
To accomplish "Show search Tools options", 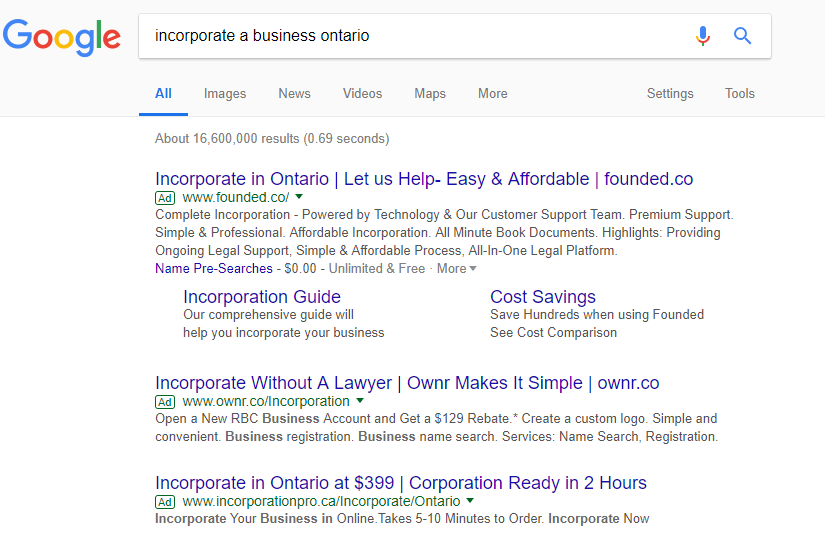I will [739, 94].
